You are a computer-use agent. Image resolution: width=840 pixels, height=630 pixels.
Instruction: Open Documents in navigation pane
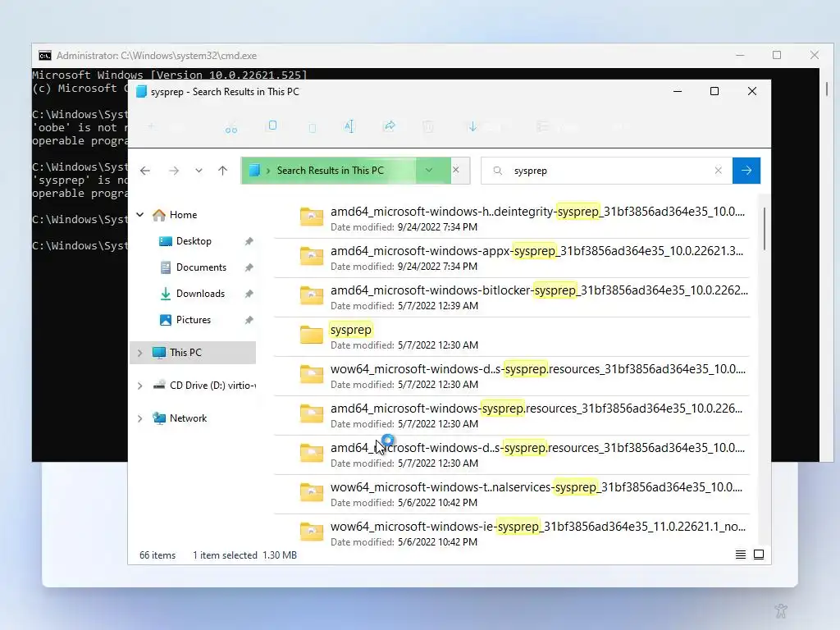[x=201, y=267]
